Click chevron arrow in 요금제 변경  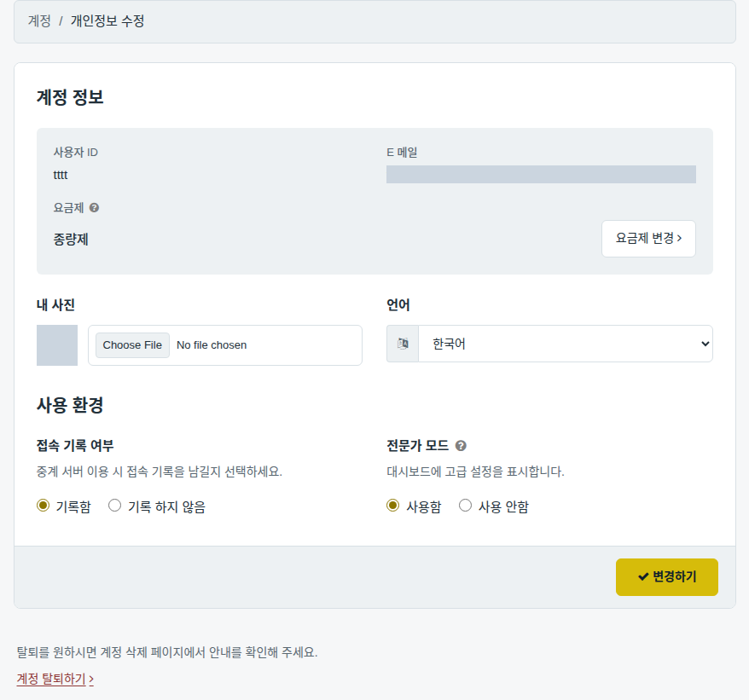pyautogui.click(x=679, y=238)
